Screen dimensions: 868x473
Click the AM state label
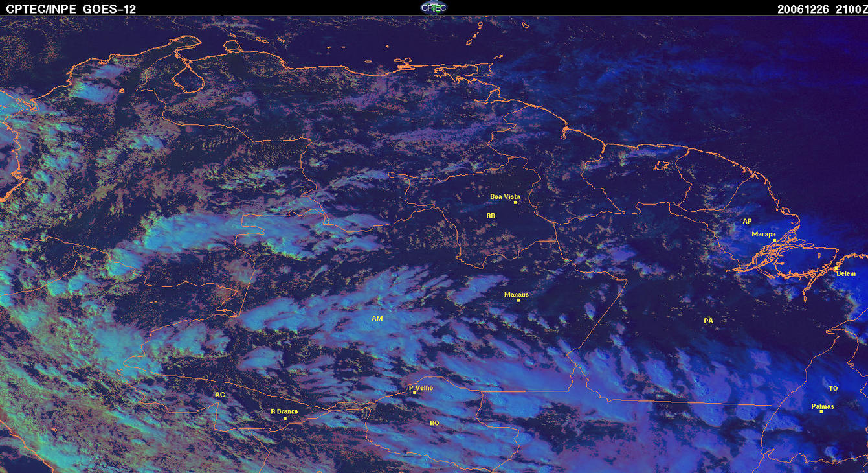tap(377, 319)
